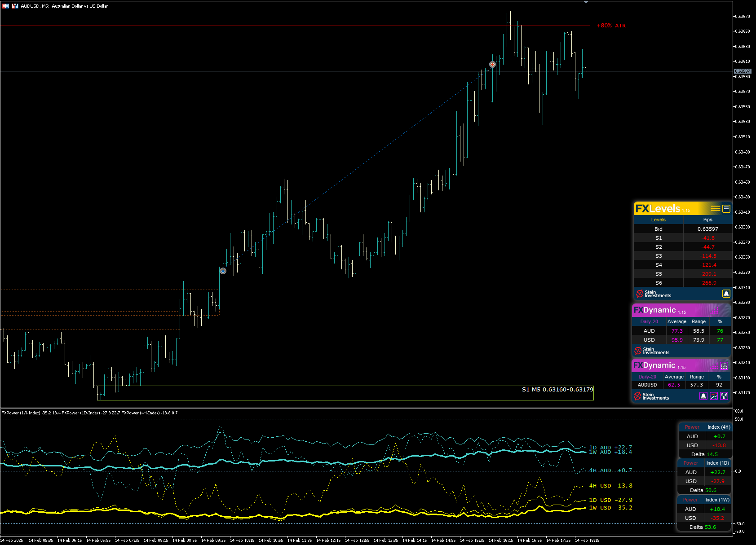The image size is (756, 545).
Task: Select the Power header of Index (1D) table
Action: [x=690, y=463]
